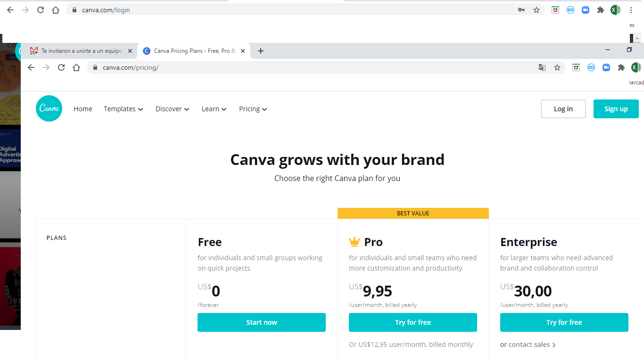Bookmark the canva.com/login page with the star
This screenshot has height=362, width=644.
tap(537, 10)
